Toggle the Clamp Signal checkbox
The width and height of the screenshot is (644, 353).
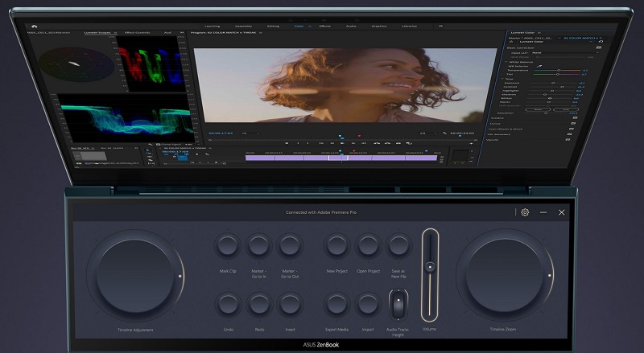coord(159,145)
